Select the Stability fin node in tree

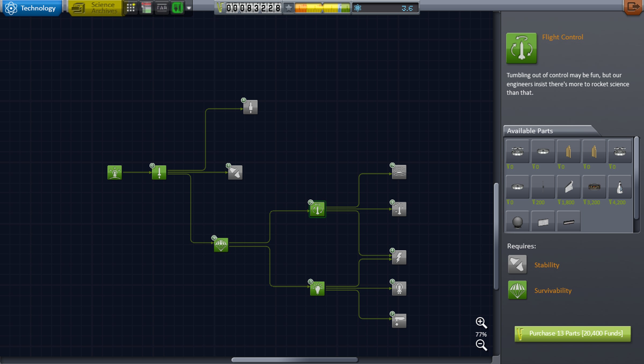point(235,172)
